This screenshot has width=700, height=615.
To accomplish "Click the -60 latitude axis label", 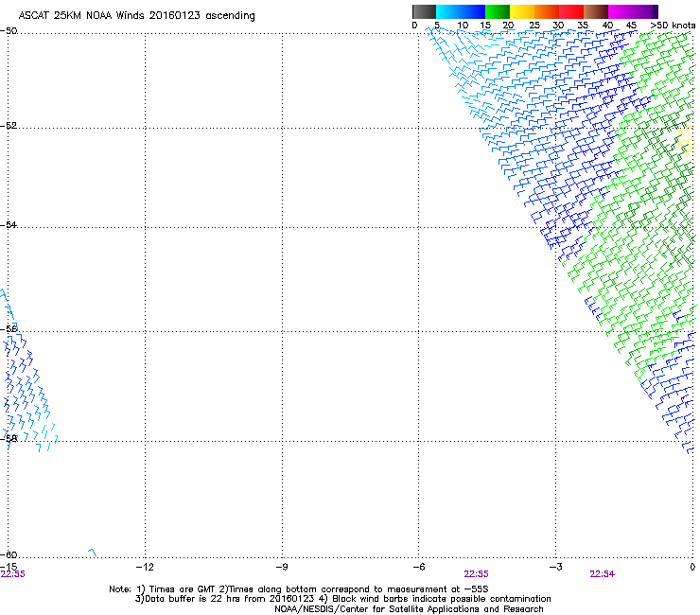I will 9,554.
